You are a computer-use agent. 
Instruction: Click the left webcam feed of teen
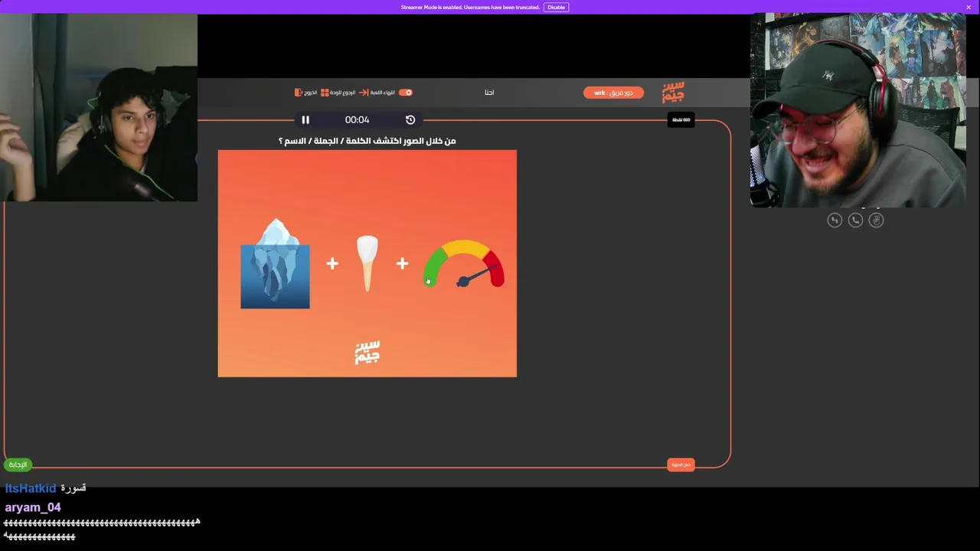coord(99,108)
